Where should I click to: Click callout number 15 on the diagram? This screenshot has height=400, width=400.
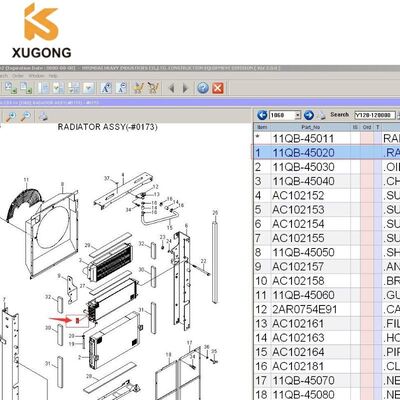tap(170, 228)
